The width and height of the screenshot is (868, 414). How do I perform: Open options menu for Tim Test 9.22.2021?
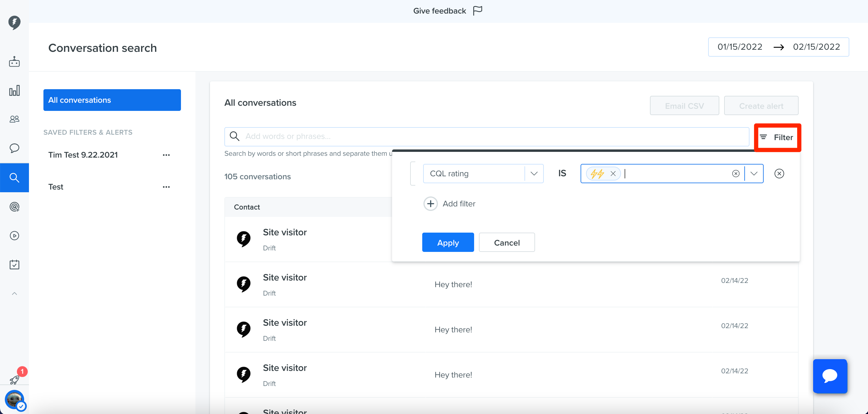166,155
